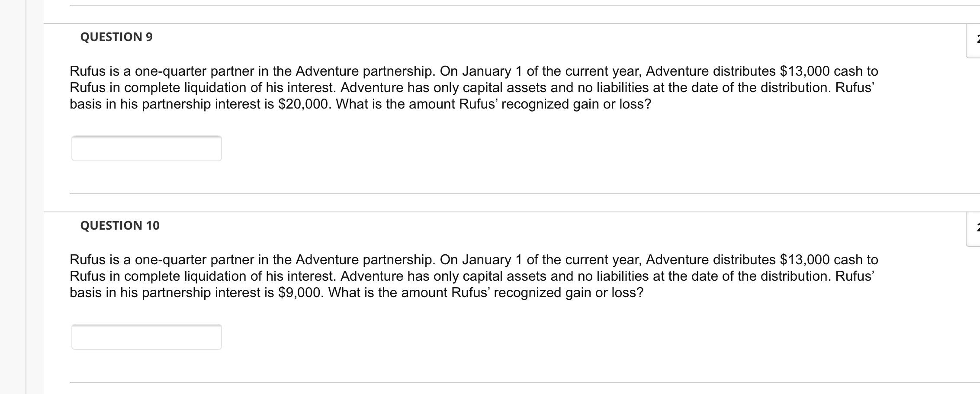Image resolution: width=980 pixels, height=394 pixels.
Task: Click the Question 10 question text
Action: coord(389,277)
